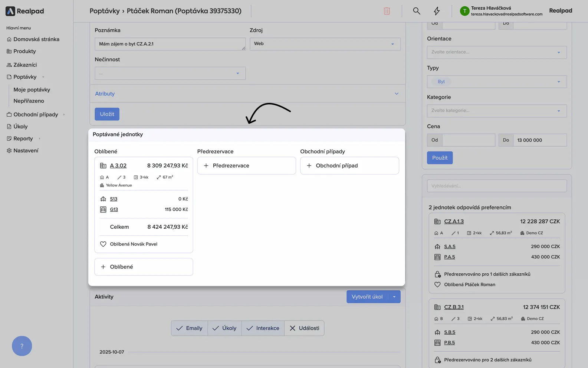Screen dimensions: 588x368
Task: Click the Realpad logo in sidebar
Action: click(x=25, y=11)
